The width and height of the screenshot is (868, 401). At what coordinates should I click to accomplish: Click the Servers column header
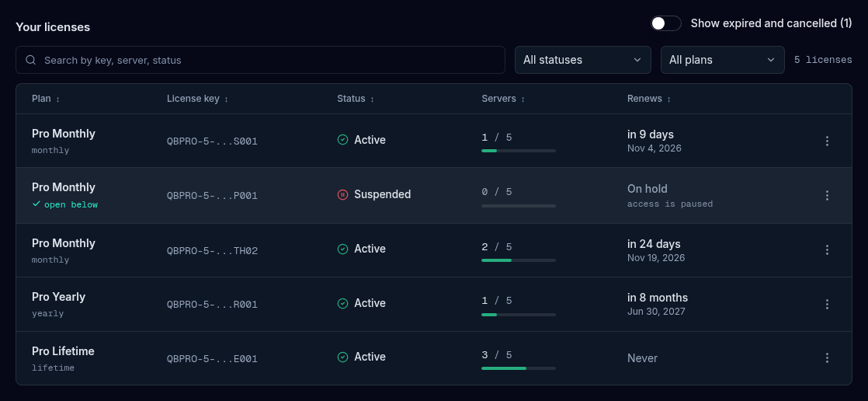tap(503, 99)
